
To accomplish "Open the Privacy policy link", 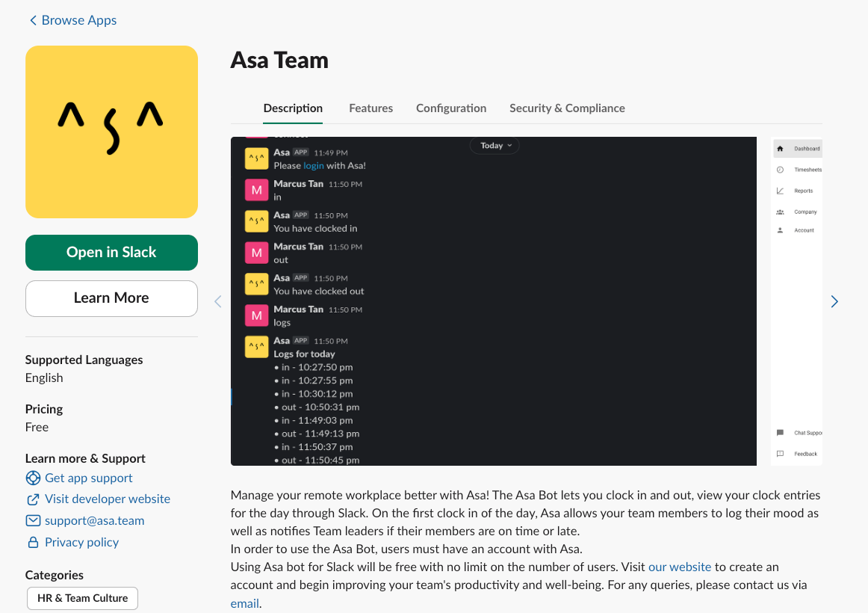I will [81, 542].
